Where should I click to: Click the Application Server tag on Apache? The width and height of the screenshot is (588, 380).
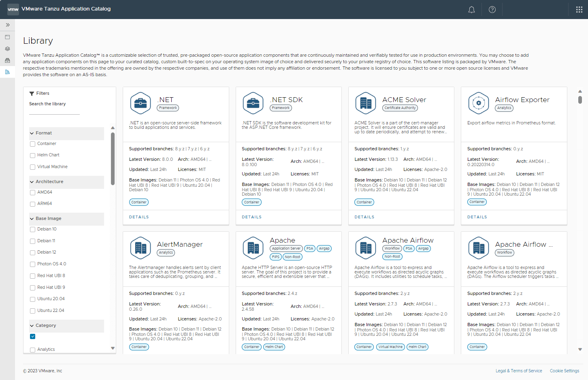(x=286, y=249)
